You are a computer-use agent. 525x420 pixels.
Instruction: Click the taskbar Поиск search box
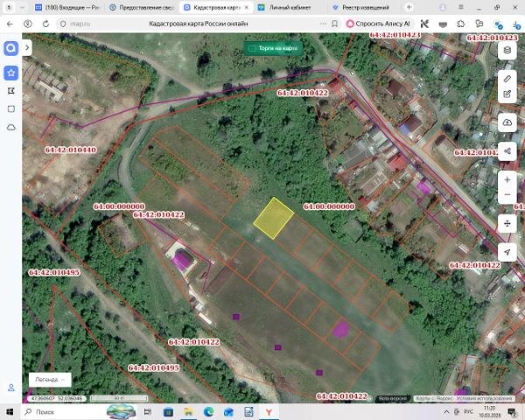pos(66,411)
